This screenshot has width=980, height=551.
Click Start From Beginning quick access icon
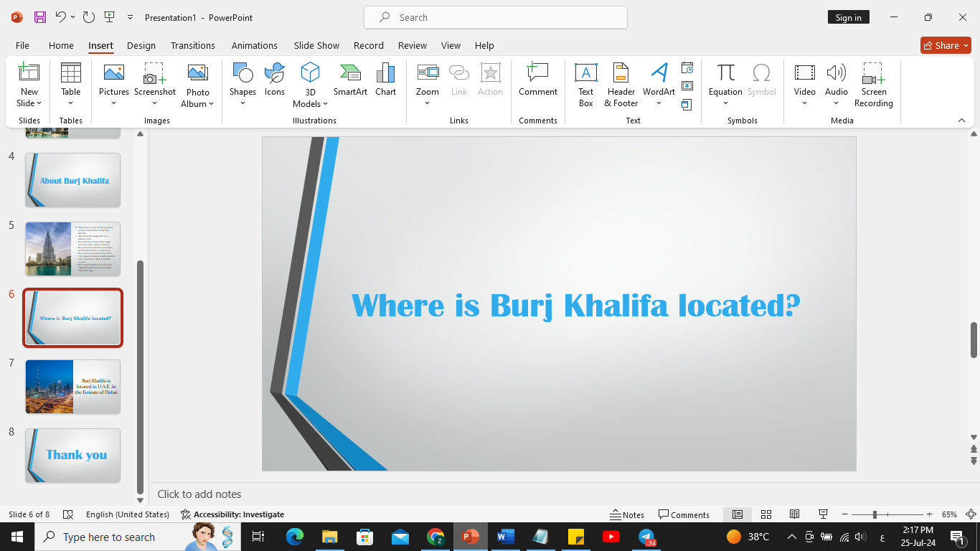pos(110,17)
